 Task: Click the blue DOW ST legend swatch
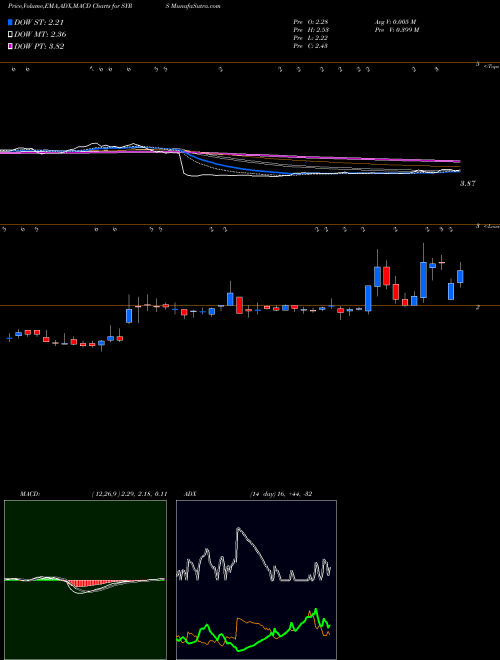click(x=10, y=22)
